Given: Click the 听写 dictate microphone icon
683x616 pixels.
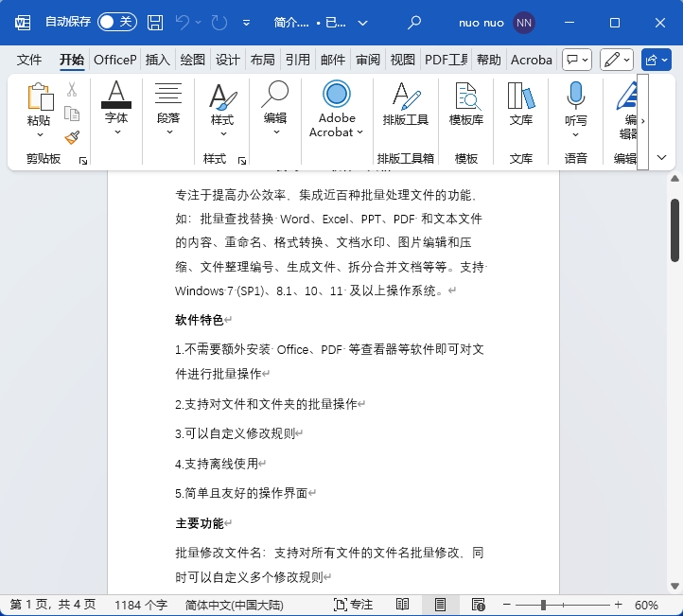Looking at the screenshot, I should tap(575, 96).
